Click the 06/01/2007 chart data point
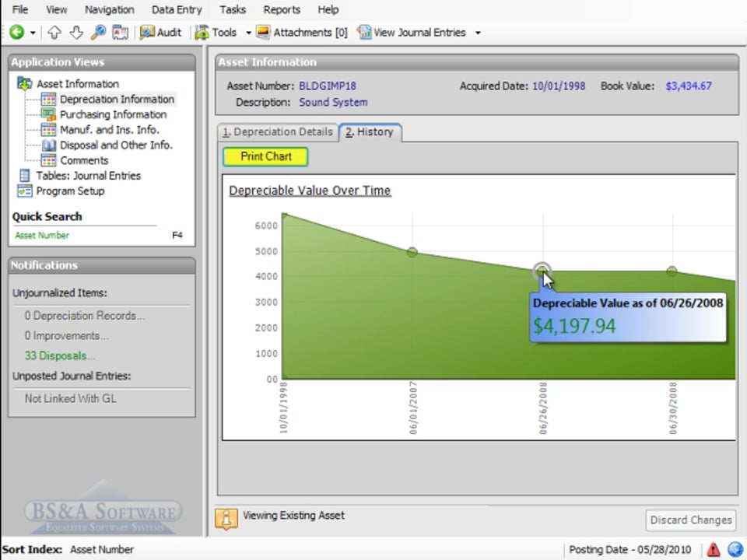 pyautogui.click(x=412, y=252)
